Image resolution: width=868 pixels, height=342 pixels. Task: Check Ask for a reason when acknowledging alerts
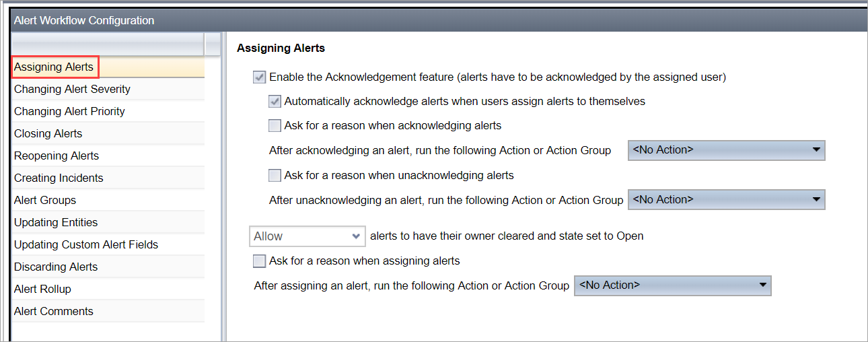click(274, 125)
